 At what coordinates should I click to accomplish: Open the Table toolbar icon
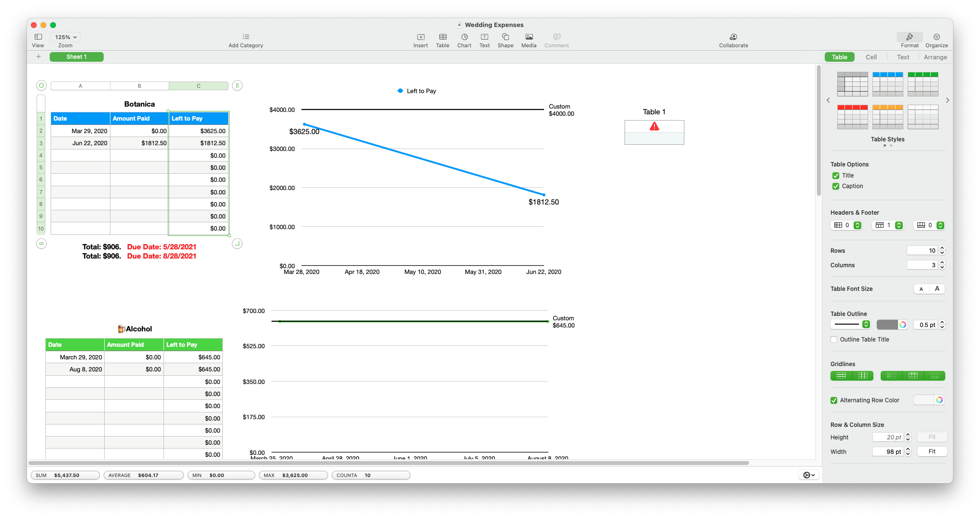pyautogui.click(x=443, y=37)
